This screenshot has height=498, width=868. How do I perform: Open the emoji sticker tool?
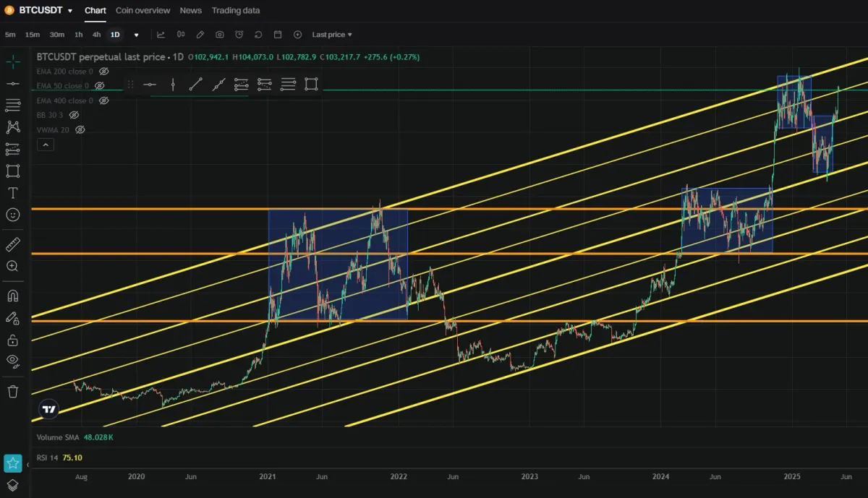[13, 215]
